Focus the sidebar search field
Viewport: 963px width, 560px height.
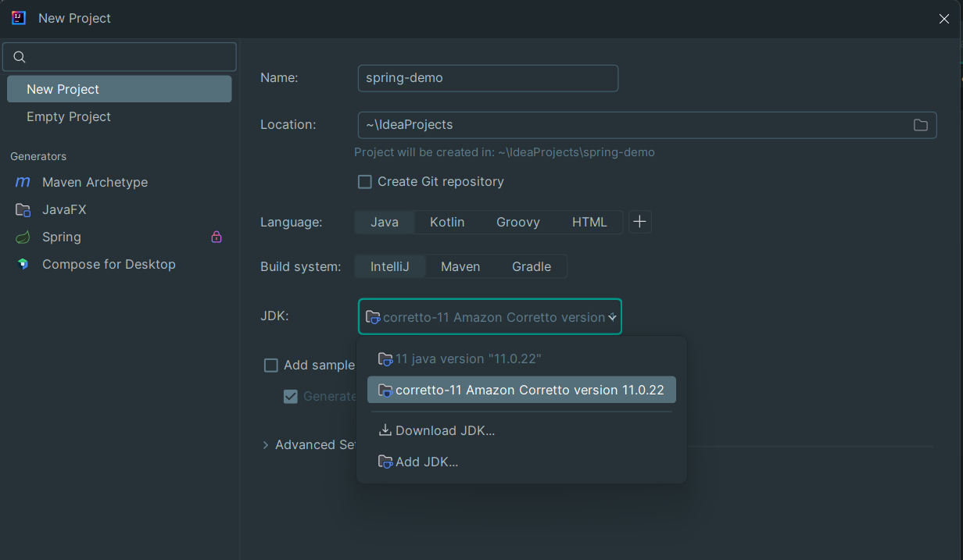pyautogui.click(x=120, y=57)
